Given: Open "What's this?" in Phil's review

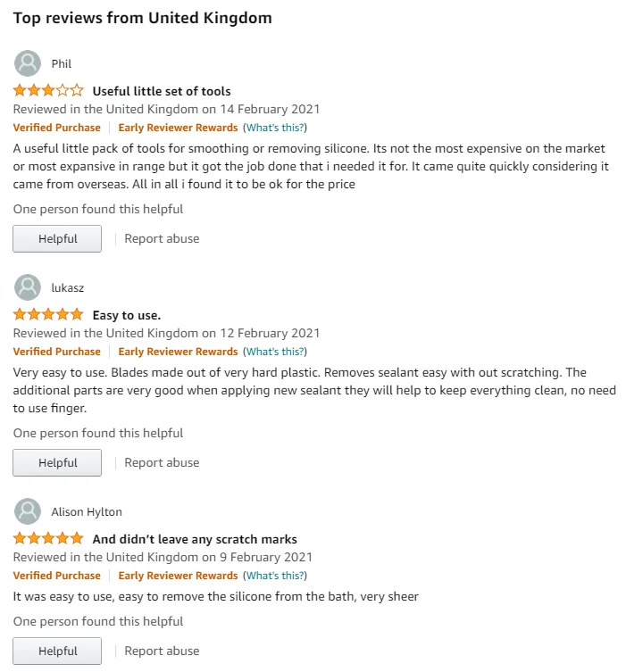Looking at the screenshot, I should [x=274, y=128].
